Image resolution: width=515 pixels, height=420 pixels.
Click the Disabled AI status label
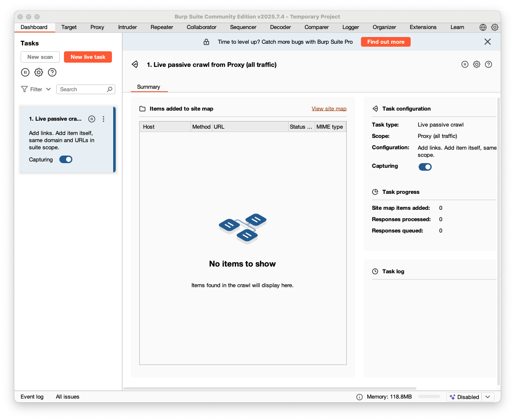point(468,397)
